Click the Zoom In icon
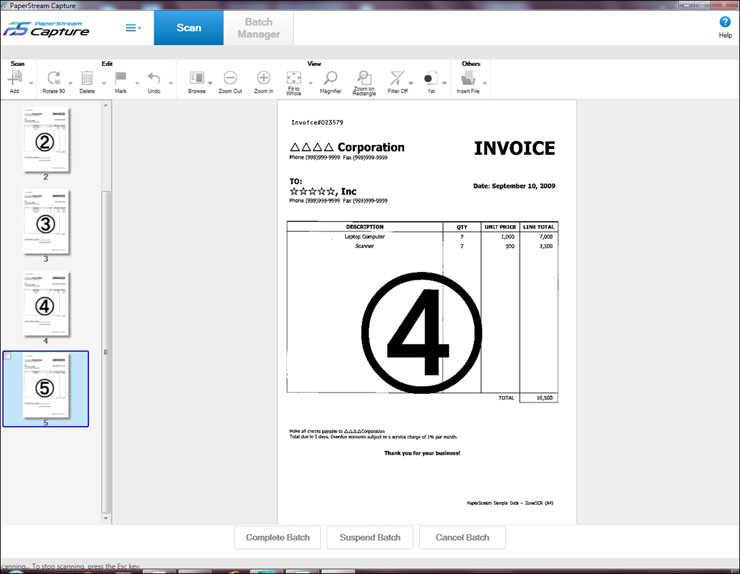Screen dimensions: 740x574 coord(264,79)
